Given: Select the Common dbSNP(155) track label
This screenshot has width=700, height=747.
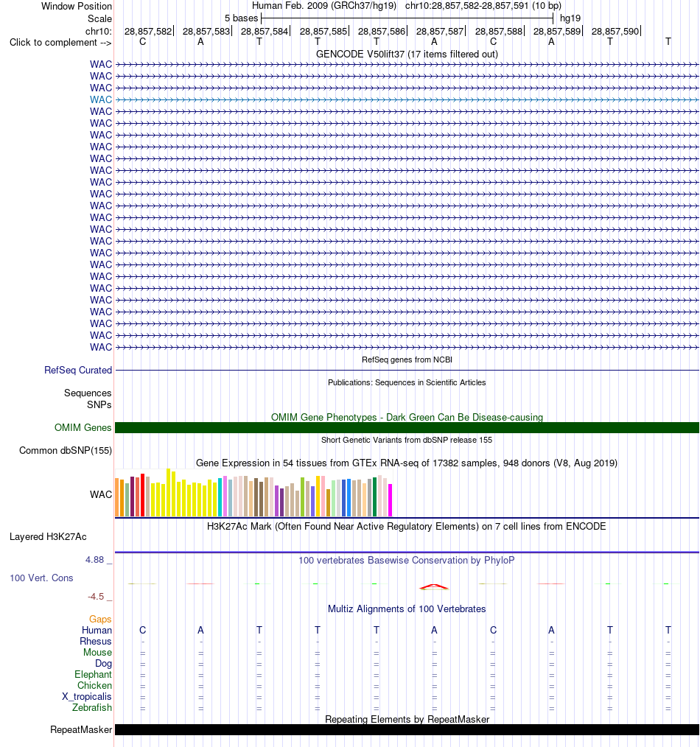Looking at the screenshot, I should pyautogui.click(x=66, y=451).
